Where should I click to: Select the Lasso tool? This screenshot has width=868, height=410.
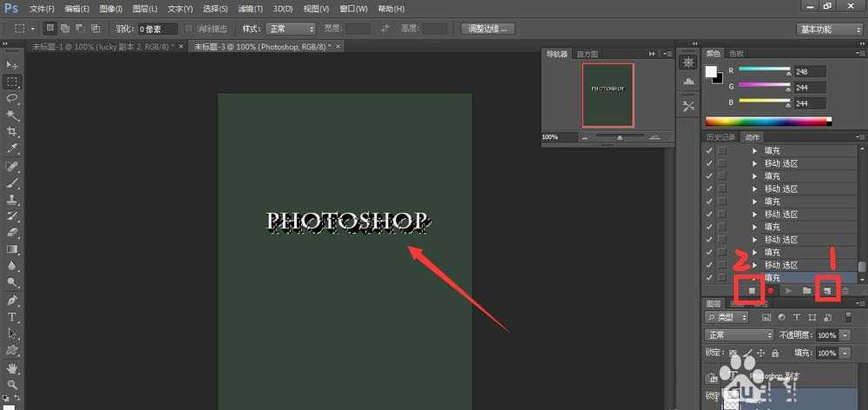pos(12,98)
